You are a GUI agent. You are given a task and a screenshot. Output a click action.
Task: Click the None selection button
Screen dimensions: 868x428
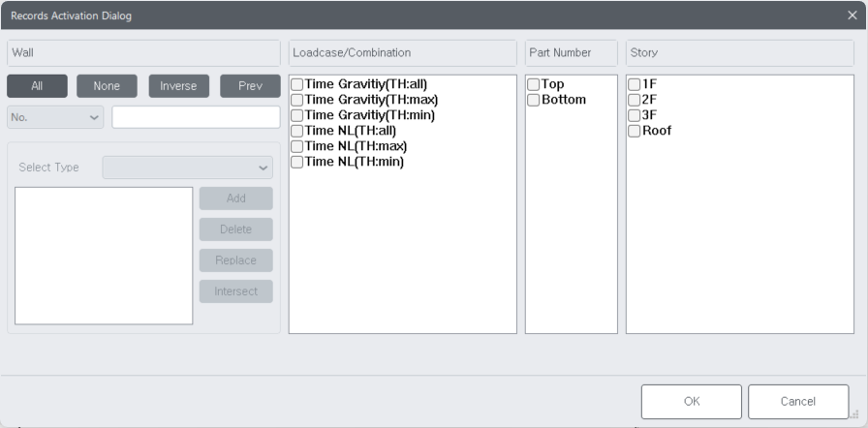[107, 86]
